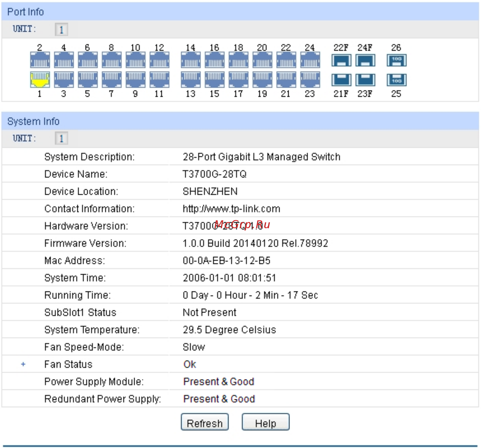The height and width of the screenshot is (448, 481).
Task: Click the http://www.tp-link.com contact text
Action: click(x=231, y=209)
